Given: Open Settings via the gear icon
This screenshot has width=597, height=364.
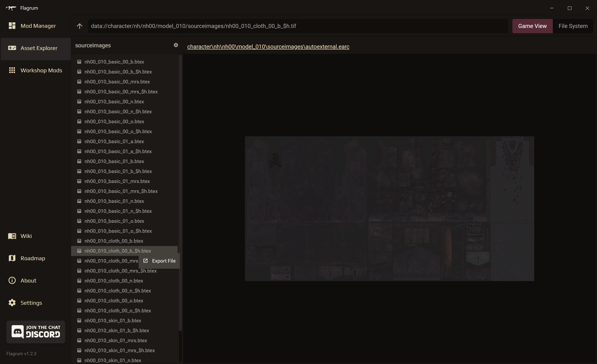Looking at the screenshot, I should tap(12, 303).
